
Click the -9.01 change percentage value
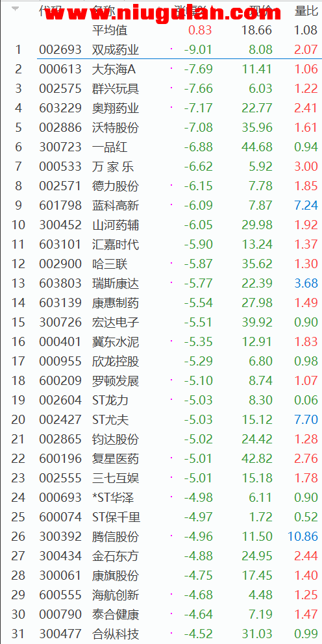pyautogui.click(x=197, y=50)
